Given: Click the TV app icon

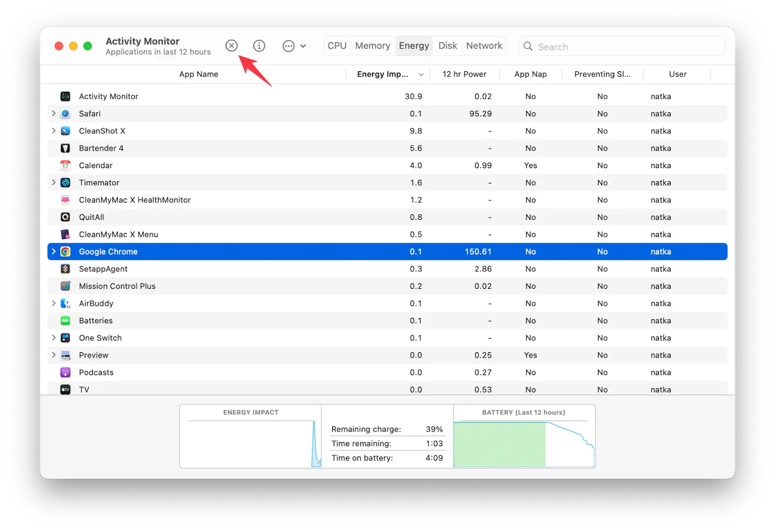Looking at the screenshot, I should pos(65,389).
